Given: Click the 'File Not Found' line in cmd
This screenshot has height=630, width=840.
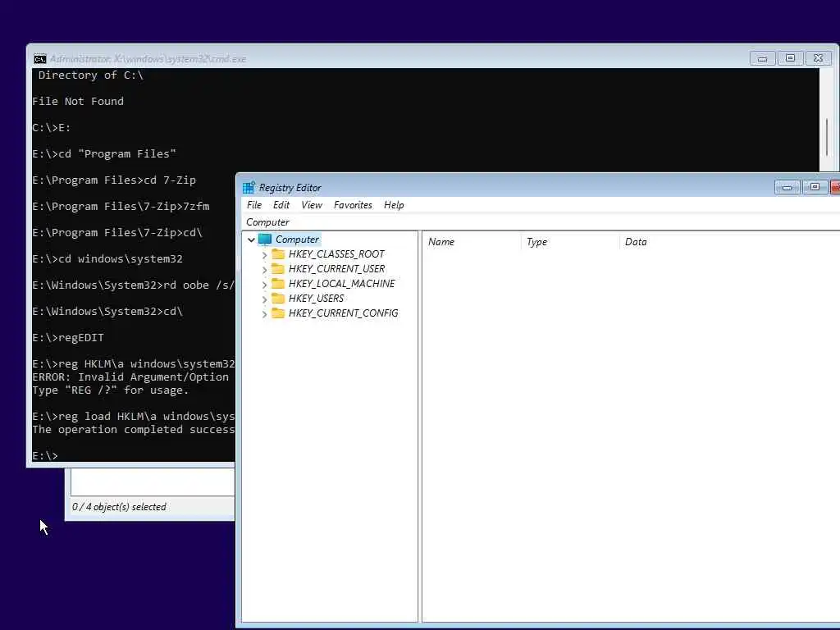Looking at the screenshot, I should tap(78, 101).
